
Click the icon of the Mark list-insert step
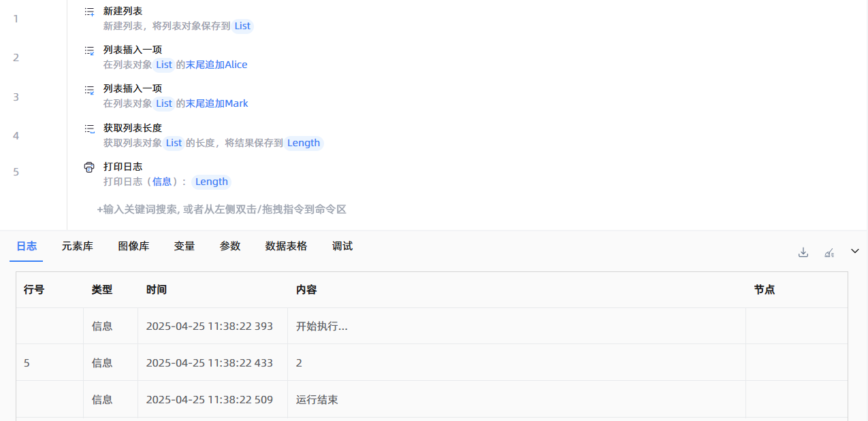coord(89,89)
